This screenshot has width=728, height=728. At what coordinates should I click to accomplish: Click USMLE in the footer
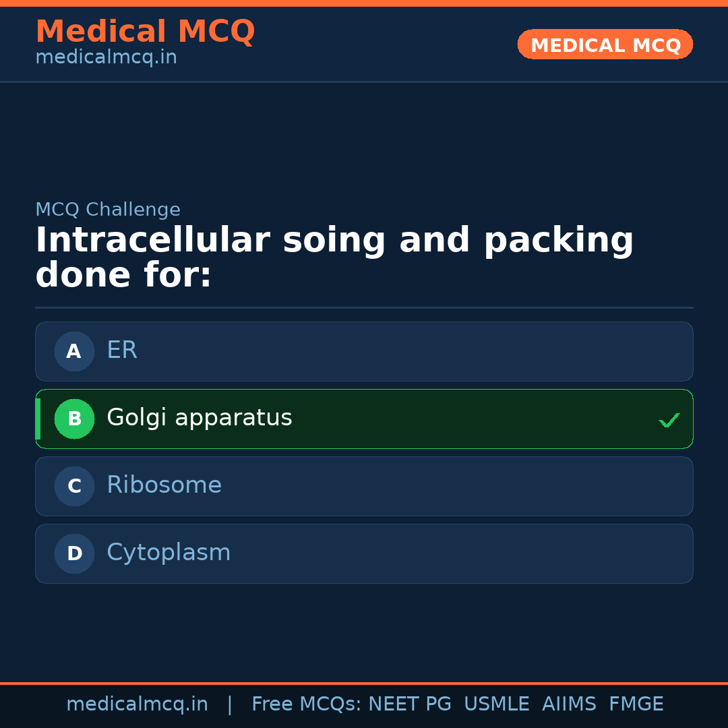click(x=496, y=704)
